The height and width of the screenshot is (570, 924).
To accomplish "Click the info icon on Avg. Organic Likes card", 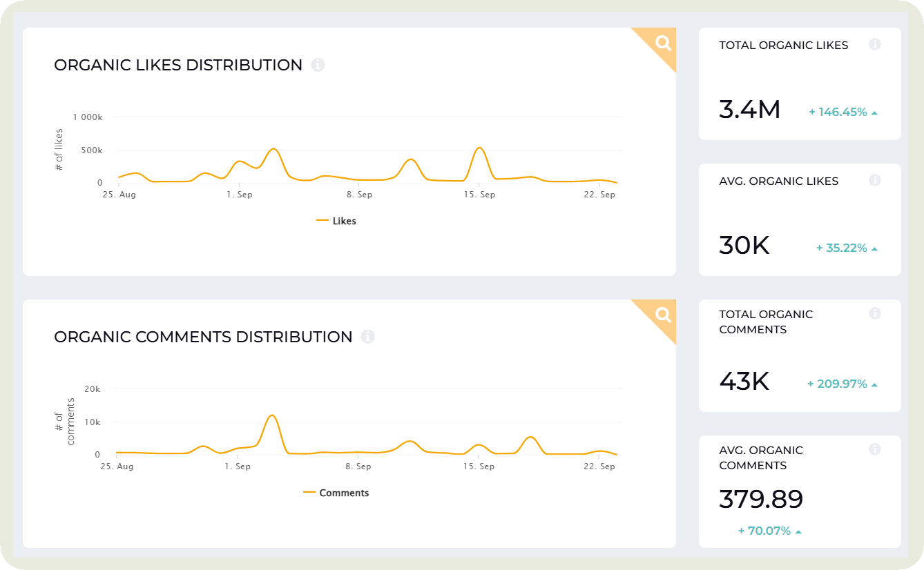I will coord(875,179).
